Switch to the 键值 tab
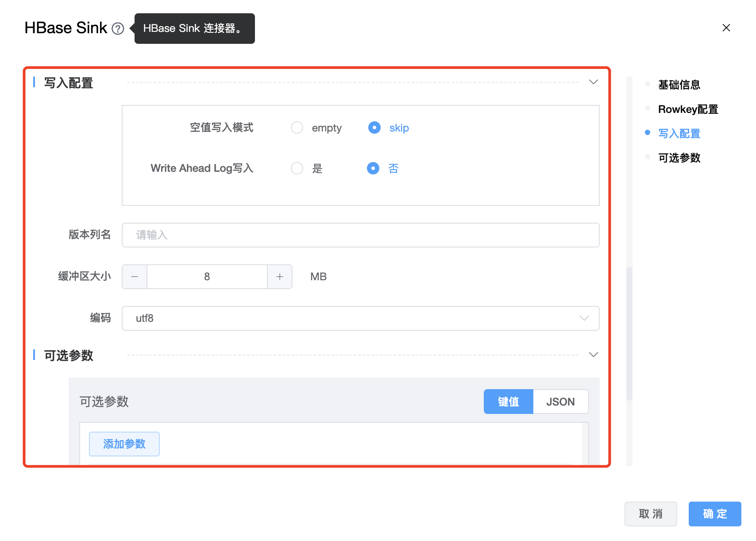Image resolution: width=756 pixels, height=541 pixels. click(509, 402)
